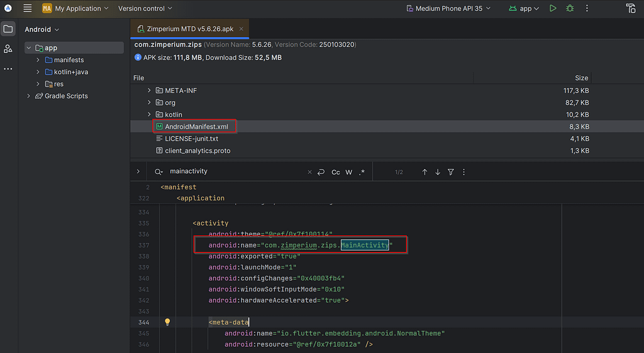644x353 pixels.
Task: Go to next search occurrence
Action: 438,172
